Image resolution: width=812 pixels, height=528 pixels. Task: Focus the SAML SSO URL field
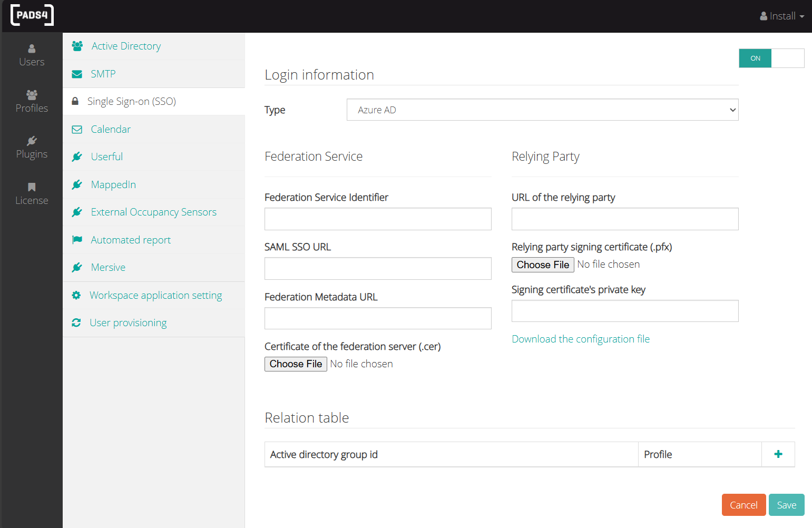click(378, 268)
